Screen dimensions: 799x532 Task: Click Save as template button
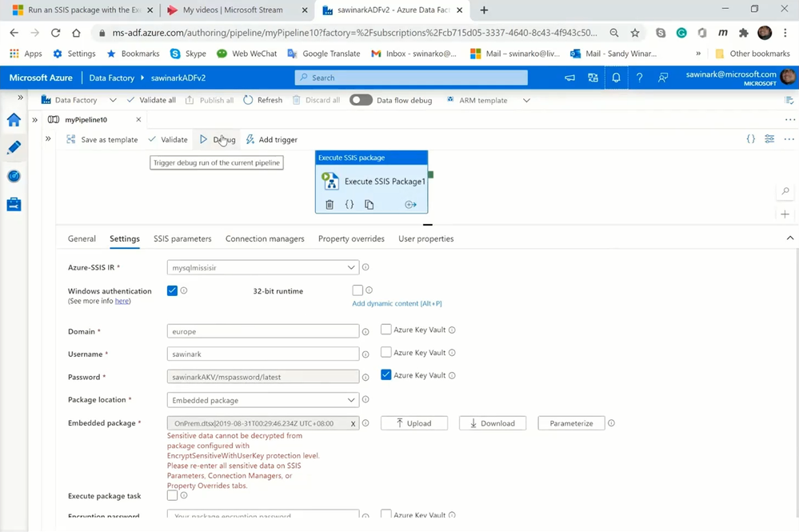(102, 139)
